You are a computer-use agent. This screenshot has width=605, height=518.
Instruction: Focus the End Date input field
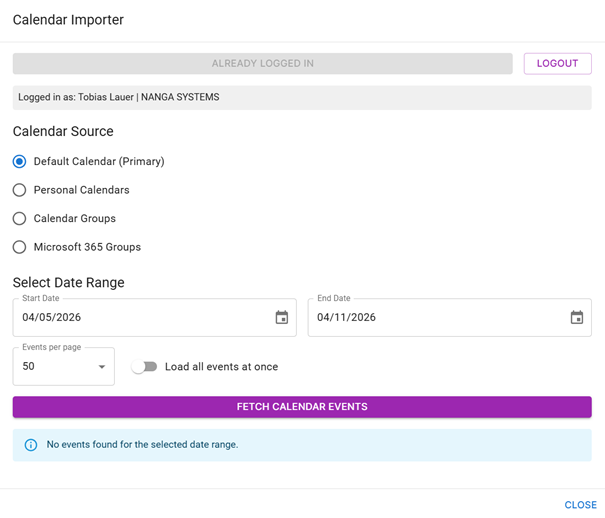tap(450, 317)
